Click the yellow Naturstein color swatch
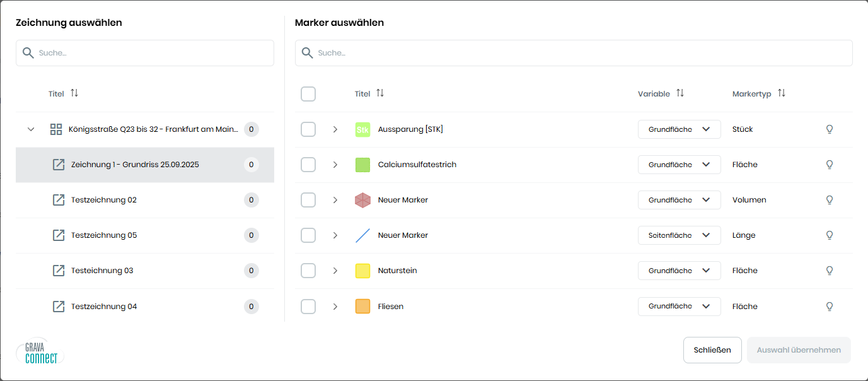 tap(362, 271)
